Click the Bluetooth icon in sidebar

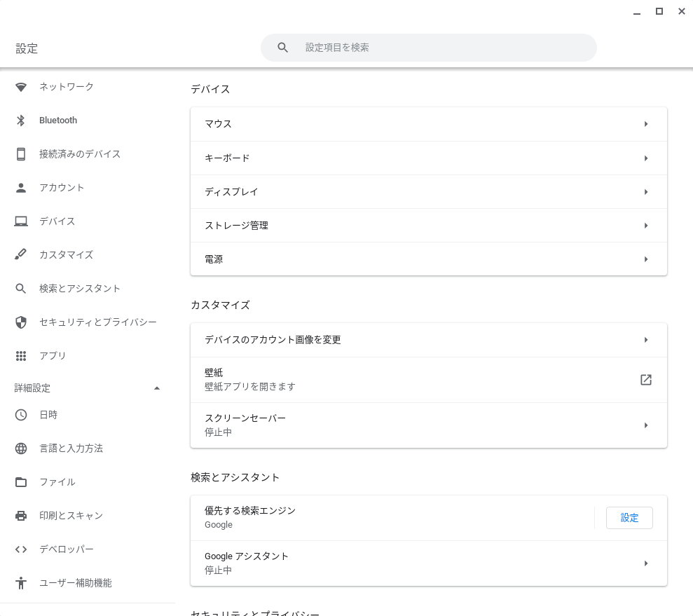coord(21,121)
